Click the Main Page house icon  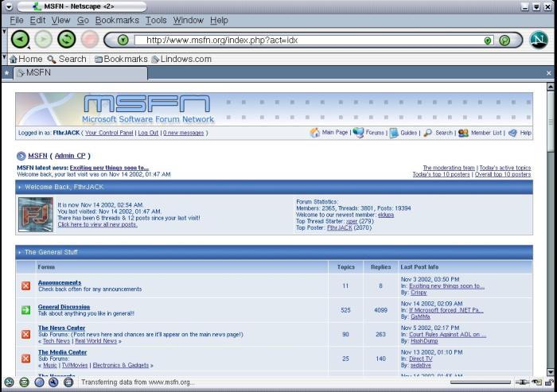(x=315, y=133)
